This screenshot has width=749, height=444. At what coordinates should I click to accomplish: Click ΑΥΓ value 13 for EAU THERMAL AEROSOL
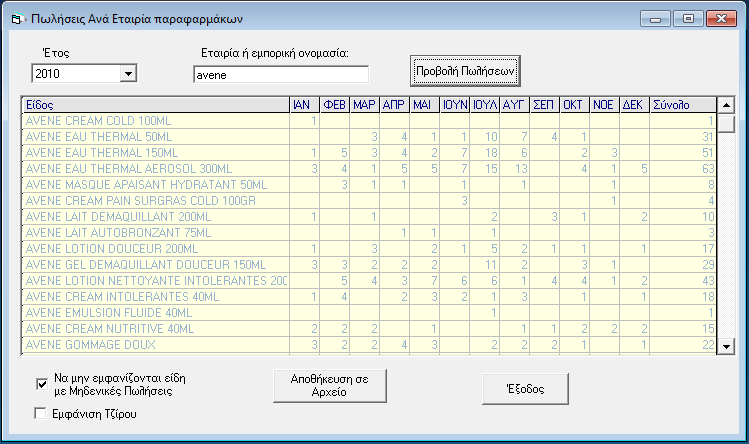pyautogui.click(x=514, y=169)
